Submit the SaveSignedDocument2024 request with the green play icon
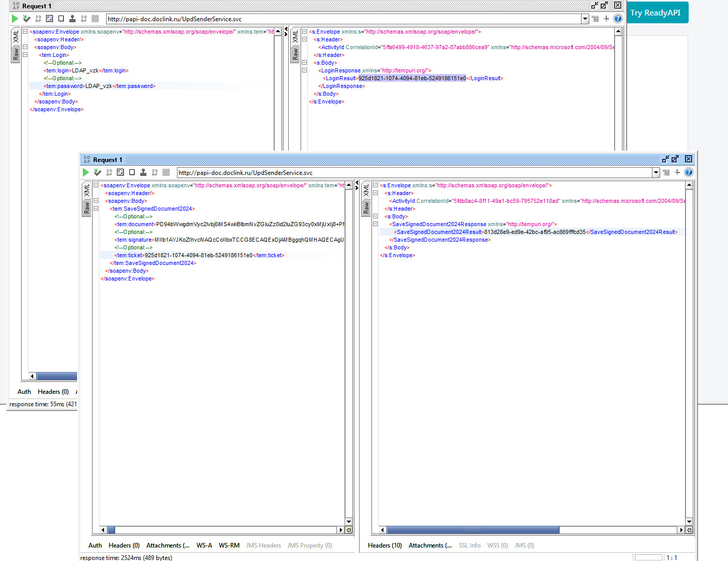 (x=86, y=172)
